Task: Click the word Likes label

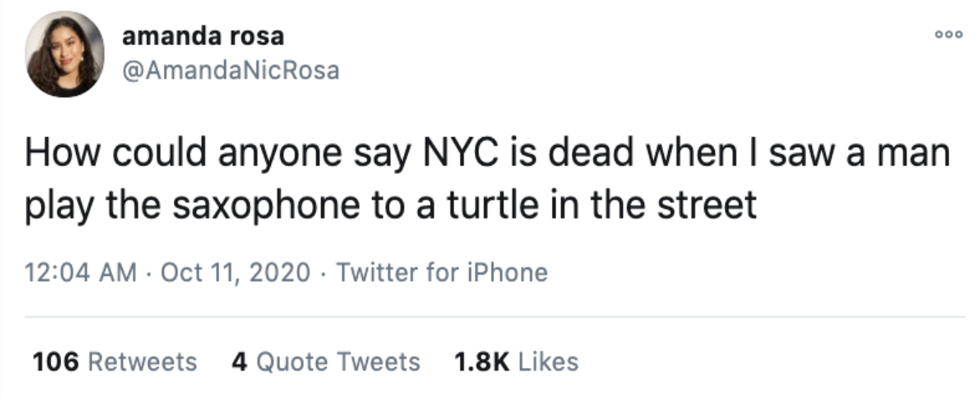Action: [549, 362]
